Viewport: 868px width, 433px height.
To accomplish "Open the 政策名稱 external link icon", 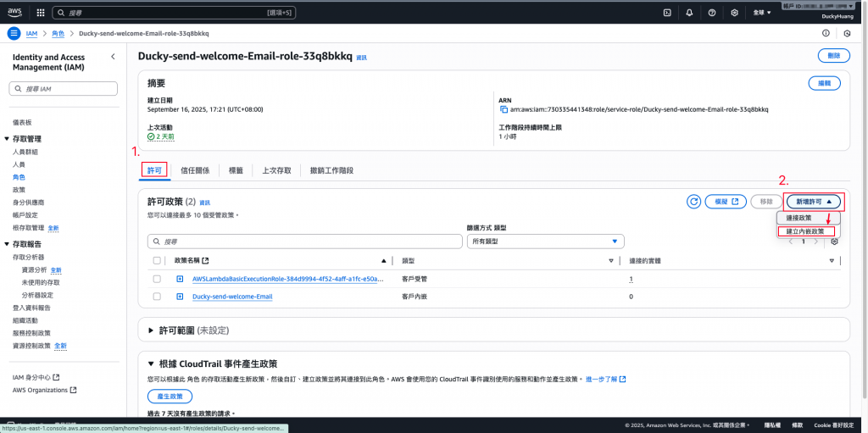I will point(205,260).
